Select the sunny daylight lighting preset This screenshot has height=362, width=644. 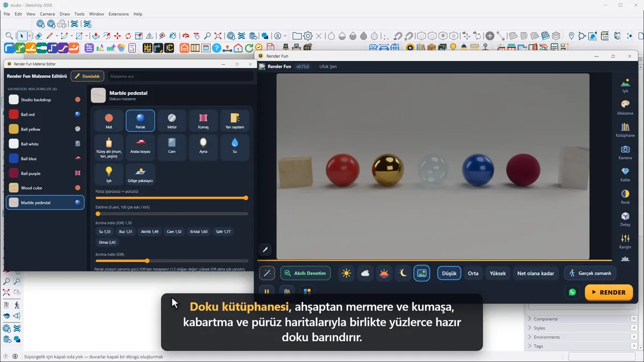[x=347, y=273]
